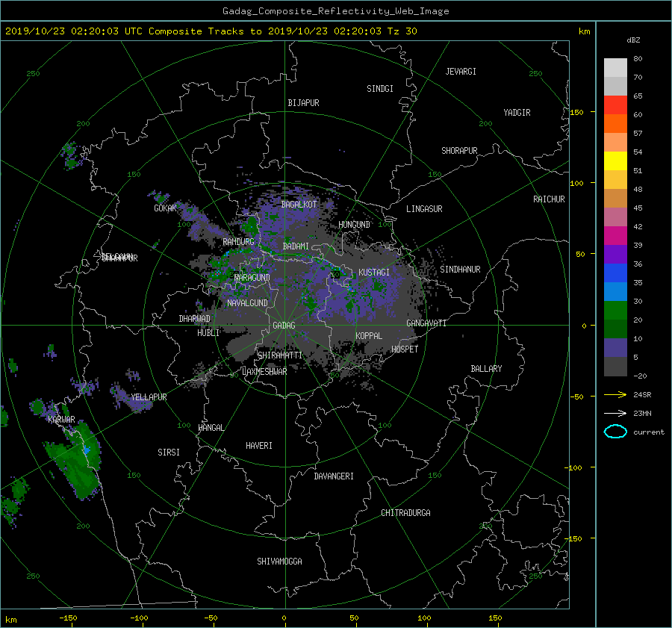Click the SHIVAMOGGA city label
The width and height of the screenshot is (672, 628).
[x=279, y=561]
